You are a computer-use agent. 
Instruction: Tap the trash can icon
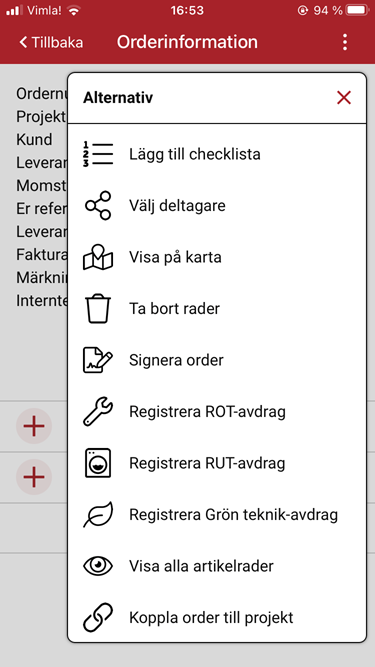(x=98, y=309)
